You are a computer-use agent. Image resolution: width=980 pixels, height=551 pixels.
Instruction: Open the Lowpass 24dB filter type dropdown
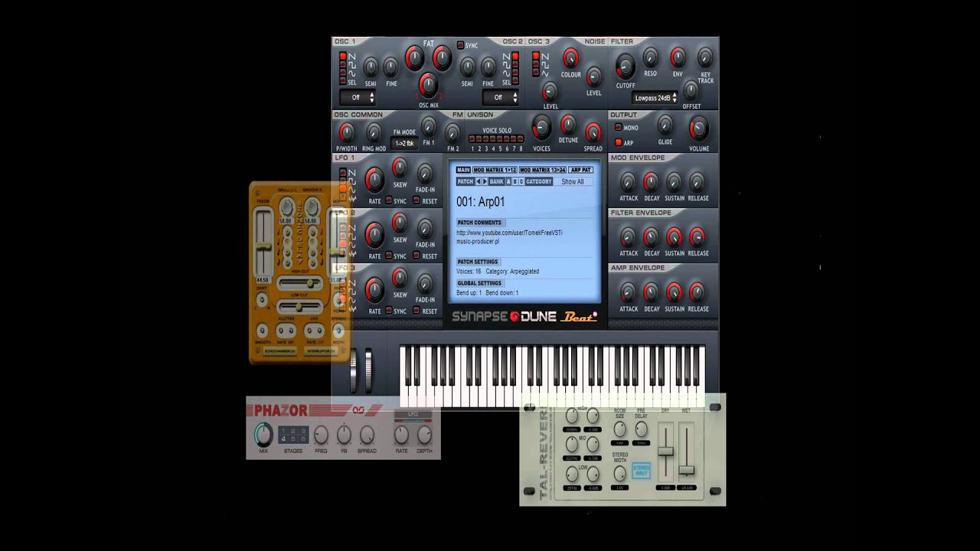click(655, 98)
